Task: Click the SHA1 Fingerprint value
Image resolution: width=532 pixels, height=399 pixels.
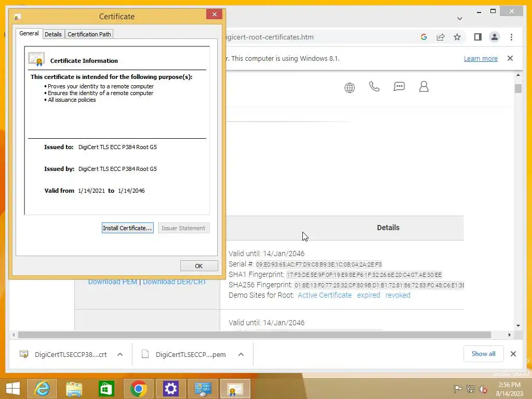Action: coord(364,275)
